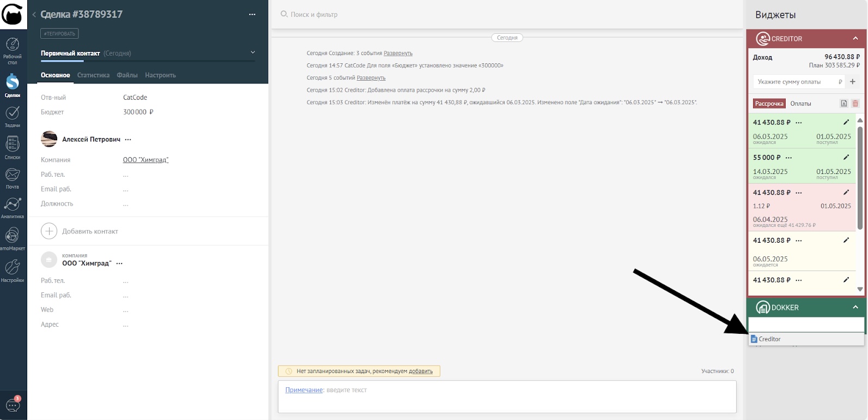Image resolution: width=868 pixels, height=420 pixels.
Task: Click the Сделка #38789317 title
Action: tap(82, 14)
